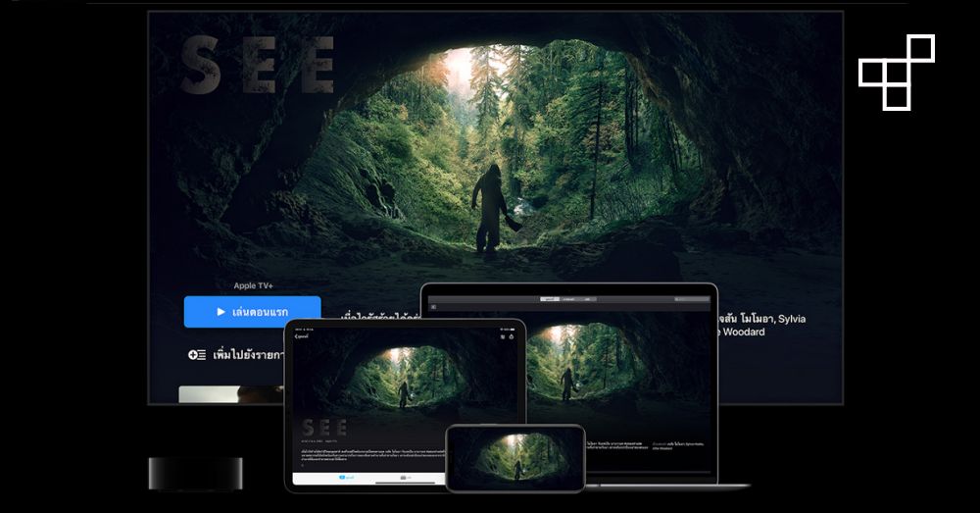Image resolution: width=980 pixels, height=513 pixels.
Task: Click the "Apple TV+" label above the play button
Action: (253, 285)
